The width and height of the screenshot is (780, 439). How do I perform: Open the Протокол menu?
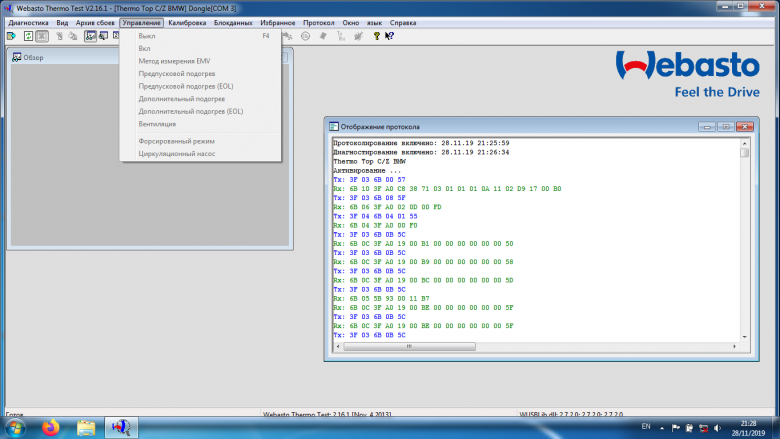pyautogui.click(x=319, y=23)
